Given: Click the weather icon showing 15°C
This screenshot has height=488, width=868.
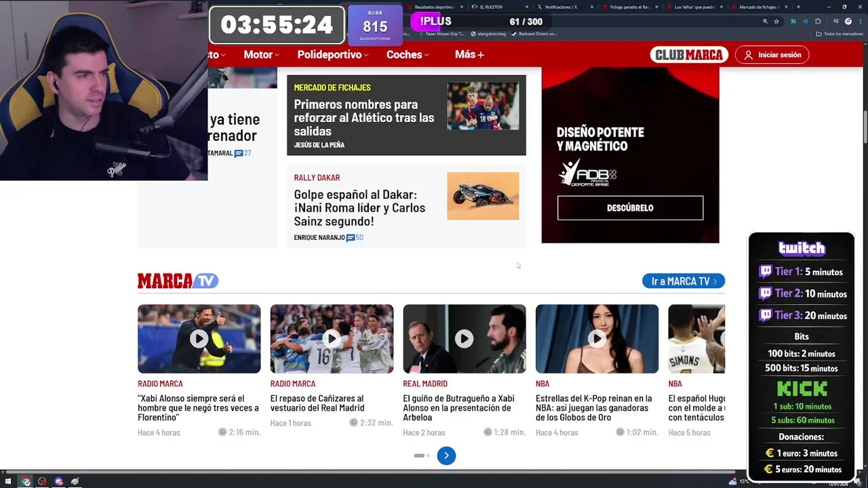Looking at the screenshot, I should [732, 482].
